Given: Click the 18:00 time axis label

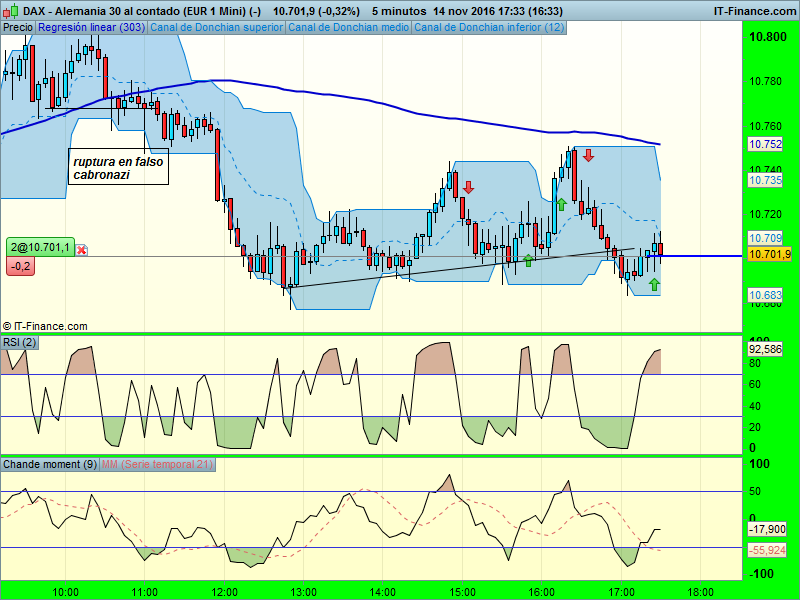Looking at the screenshot, I should pyautogui.click(x=701, y=592).
